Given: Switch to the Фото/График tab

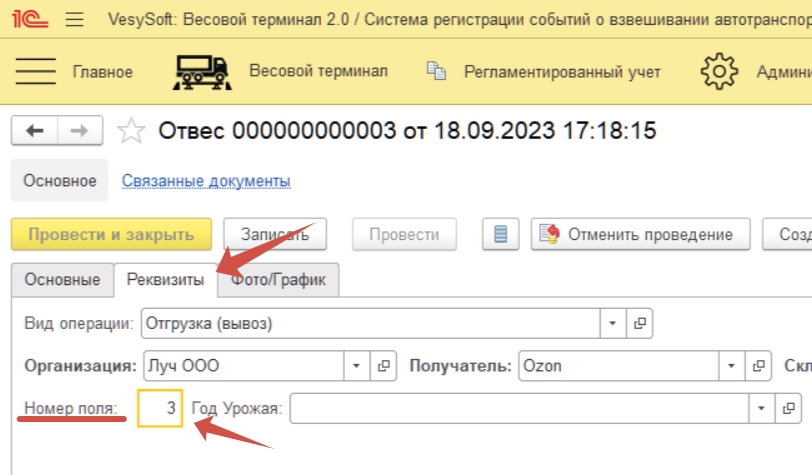Looking at the screenshot, I should [x=279, y=280].
